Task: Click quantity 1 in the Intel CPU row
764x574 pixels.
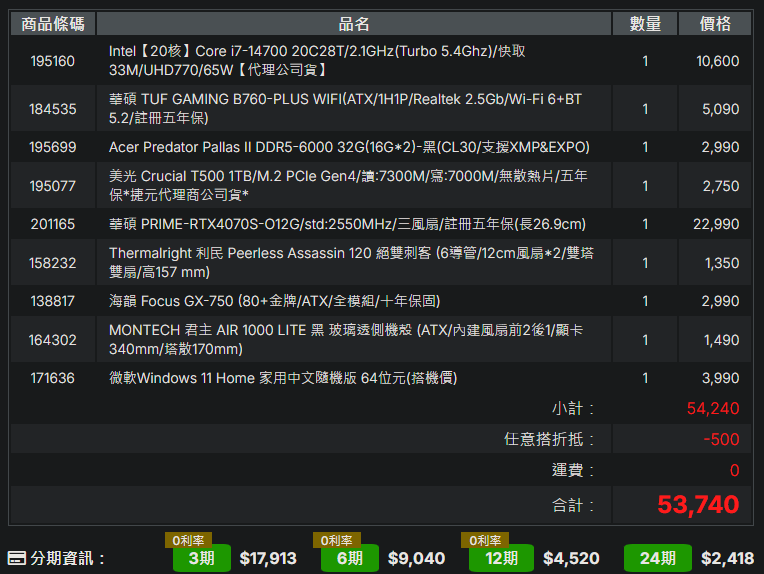Action: coord(645,61)
